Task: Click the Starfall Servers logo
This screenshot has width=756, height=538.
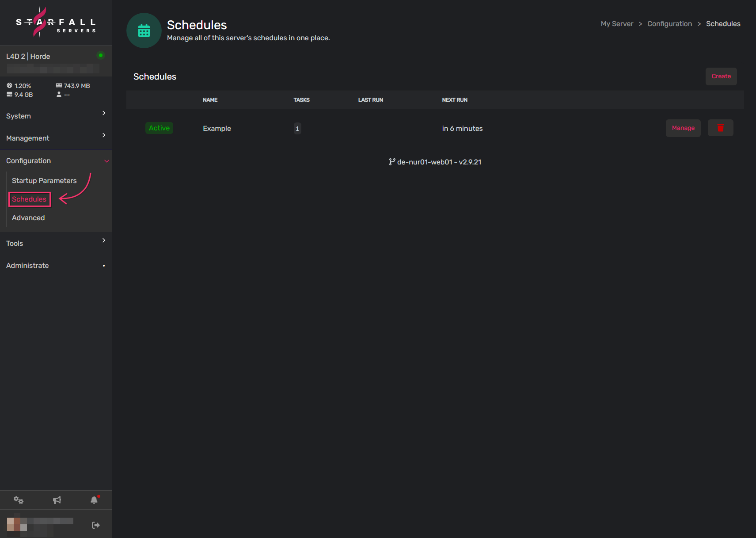Action: pyautogui.click(x=56, y=22)
